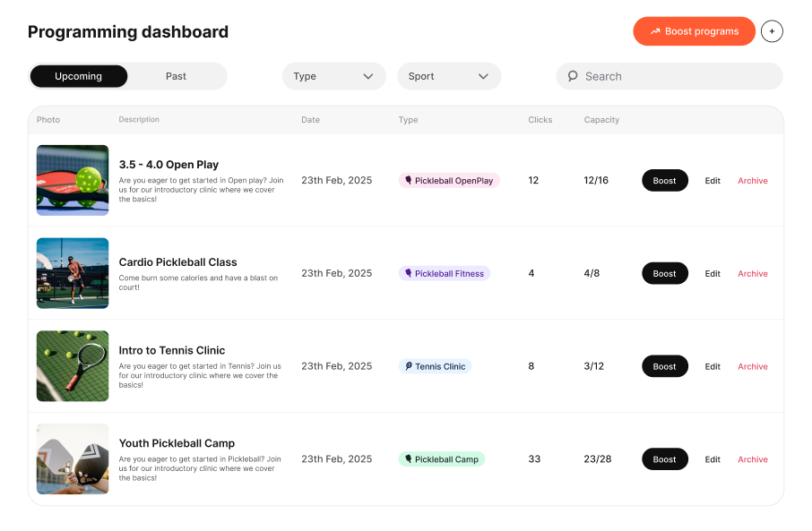Screen dimensions: 812x531
Task: Click the plus icon beside Boost programs
Action: pos(772,31)
